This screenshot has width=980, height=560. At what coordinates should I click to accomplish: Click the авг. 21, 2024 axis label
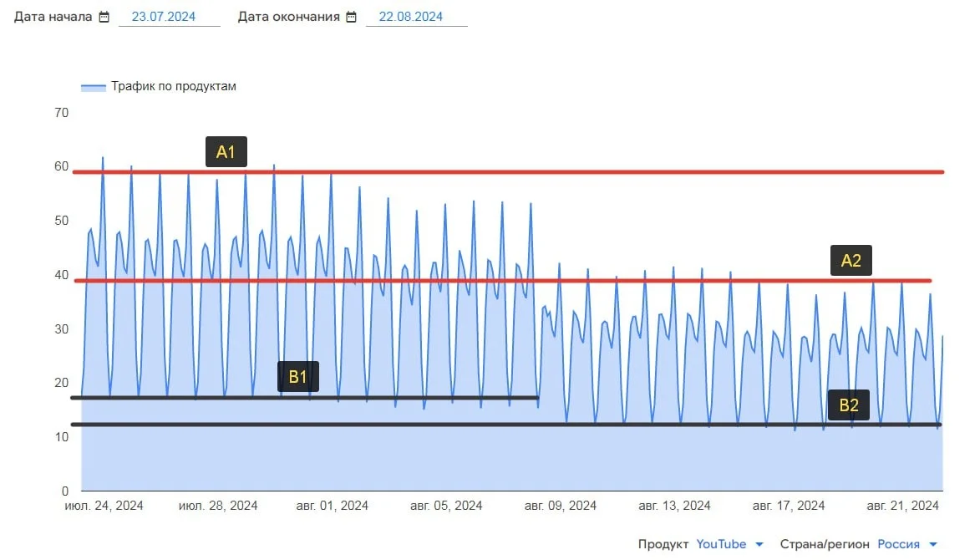click(x=903, y=506)
